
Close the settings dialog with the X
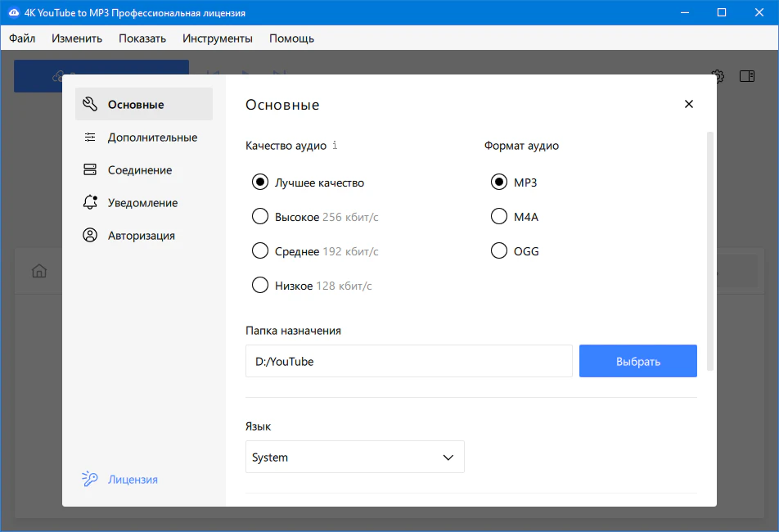click(688, 104)
